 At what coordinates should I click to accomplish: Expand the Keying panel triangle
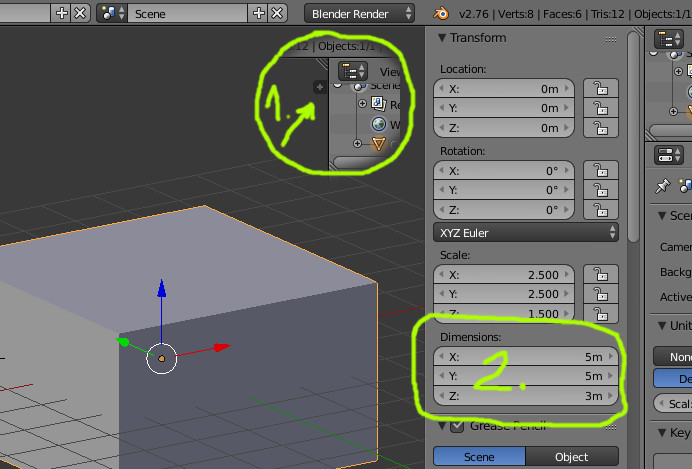click(662, 433)
